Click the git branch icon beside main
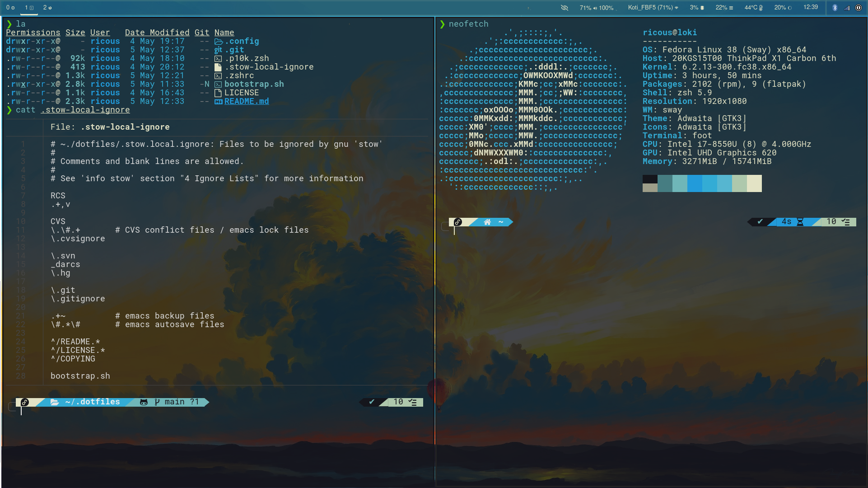 [157, 402]
